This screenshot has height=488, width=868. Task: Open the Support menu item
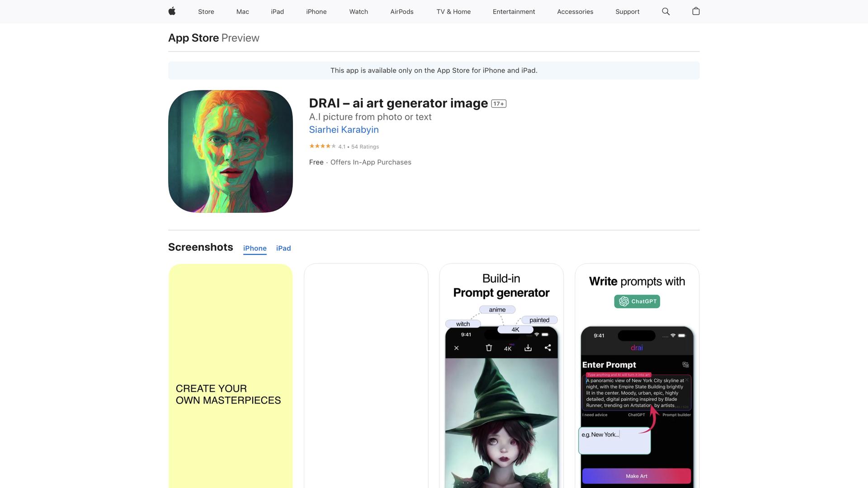pos(627,12)
